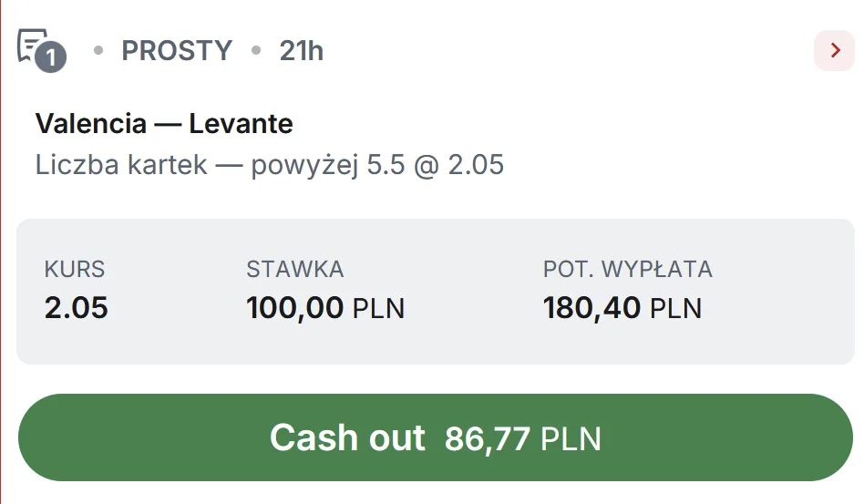
Task: Click the STAWKA label
Action: point(294,270)
